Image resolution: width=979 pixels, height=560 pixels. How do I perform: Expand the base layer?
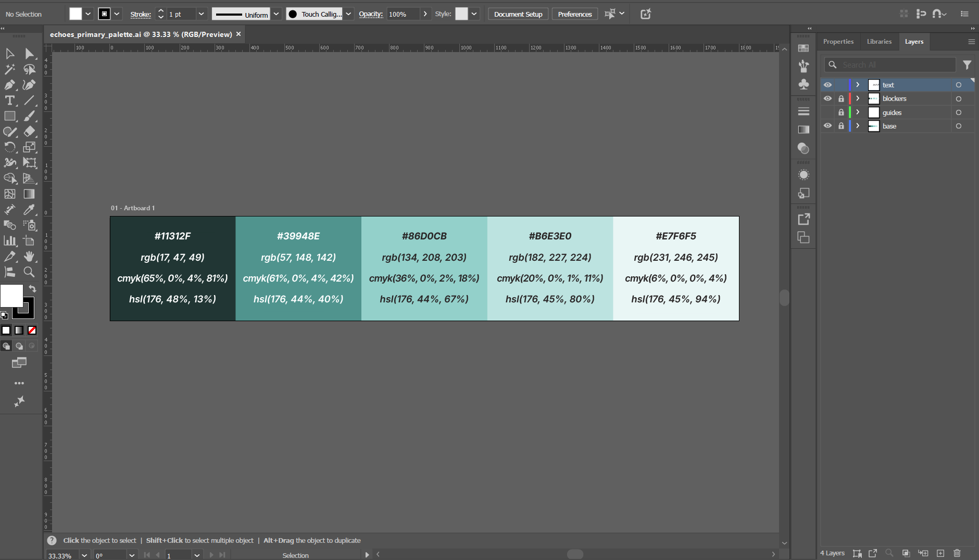tap(857, 125)
